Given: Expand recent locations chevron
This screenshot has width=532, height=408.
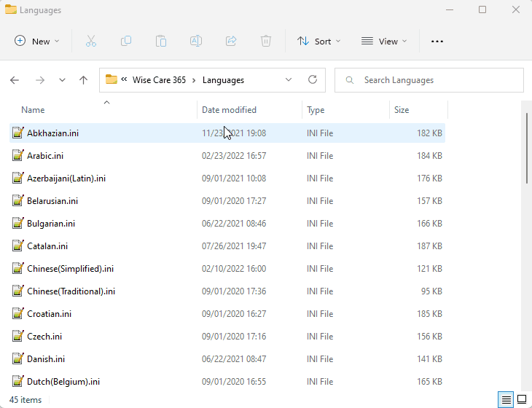Looking at the screenshot, I should point(62,80).
